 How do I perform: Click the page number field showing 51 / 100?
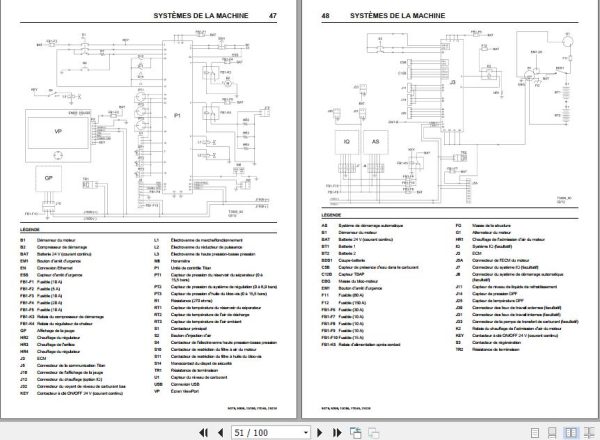[x=267, y=433]
